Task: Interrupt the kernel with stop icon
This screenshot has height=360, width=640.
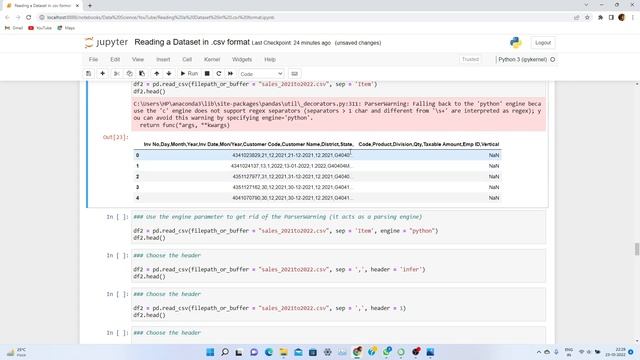Action: [207, 74]
